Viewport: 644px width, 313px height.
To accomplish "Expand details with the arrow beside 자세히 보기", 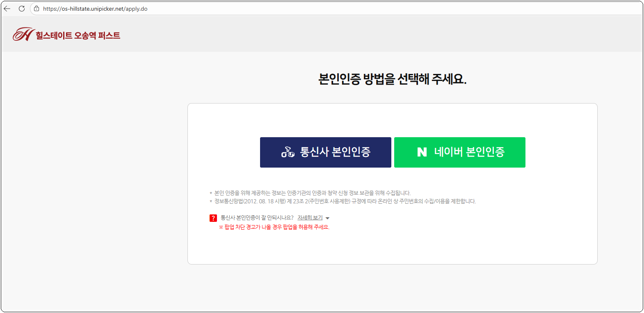I will tap(327, 218).
